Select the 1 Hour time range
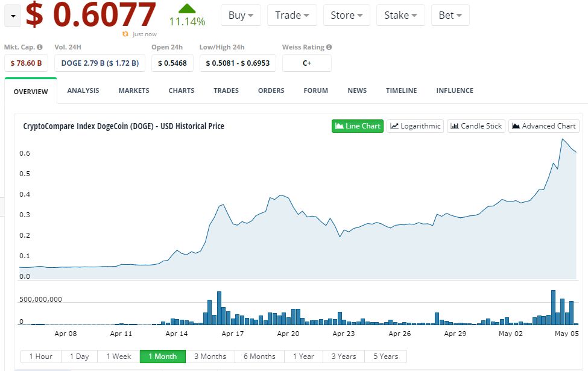The image size is (588, 371). pos(40,357)
